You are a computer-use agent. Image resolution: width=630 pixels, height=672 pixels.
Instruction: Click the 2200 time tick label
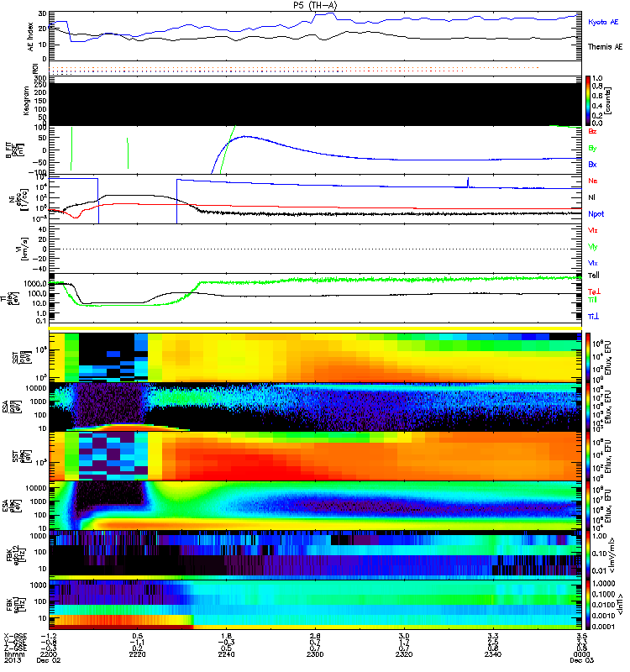[49, 654]
